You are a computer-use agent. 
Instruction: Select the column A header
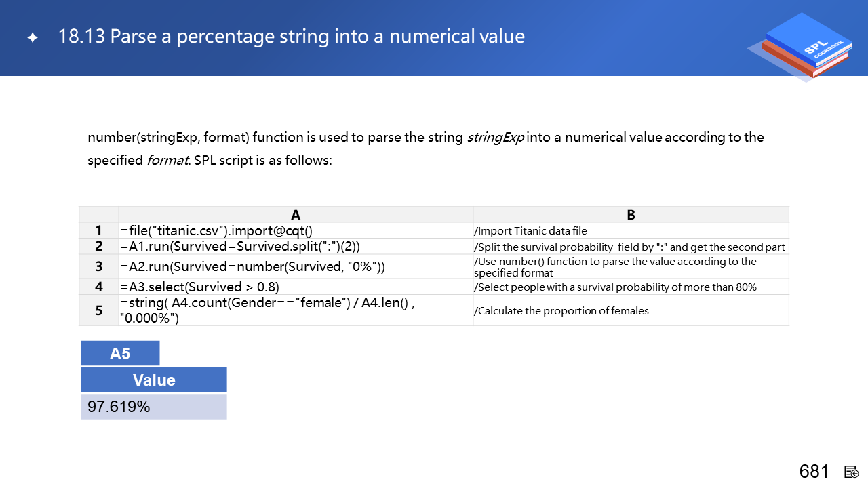[x=296, y=215]
